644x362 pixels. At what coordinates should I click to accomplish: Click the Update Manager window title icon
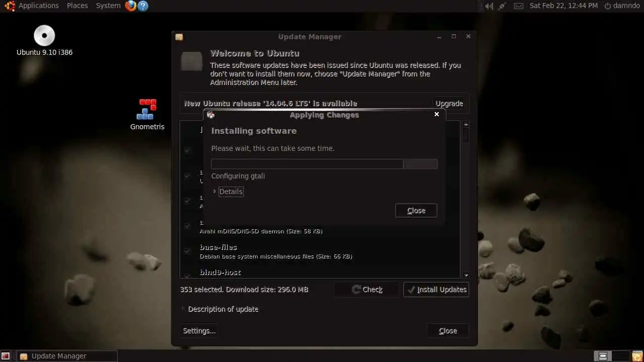[179, 37]
